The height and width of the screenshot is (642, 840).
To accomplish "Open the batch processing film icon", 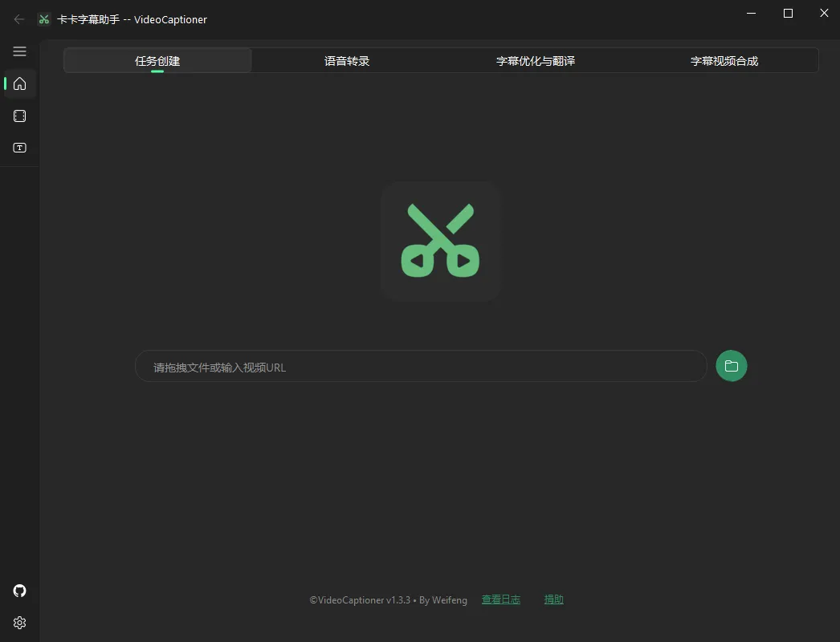I will [20, 116].
